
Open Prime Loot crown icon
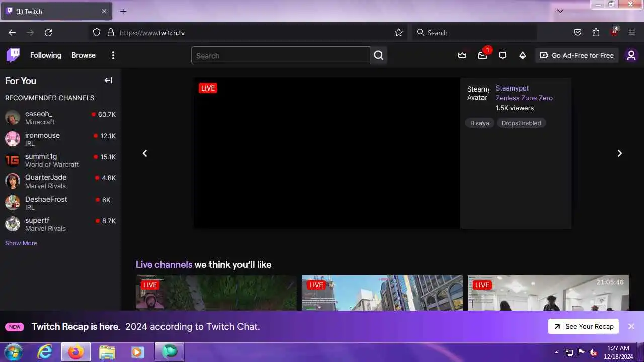click(x=462, y=55)
